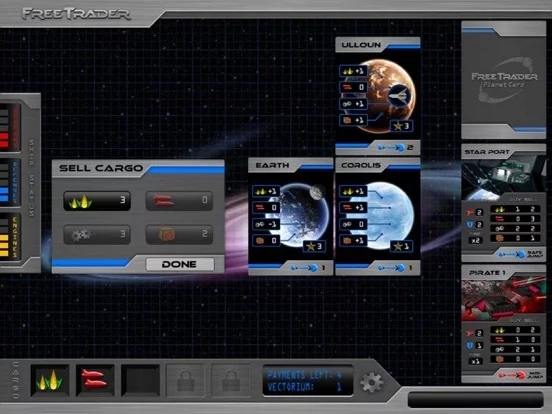Click Earth's star rating 3 badge
Screen dimensions: 552x414
pyautogui.click(x=314, y=246)
